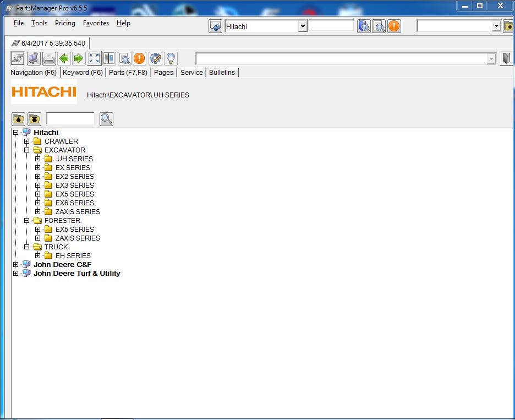
Task: Expand the EX SERIES node
Action: pyautogui.click(x=38, y=167)
